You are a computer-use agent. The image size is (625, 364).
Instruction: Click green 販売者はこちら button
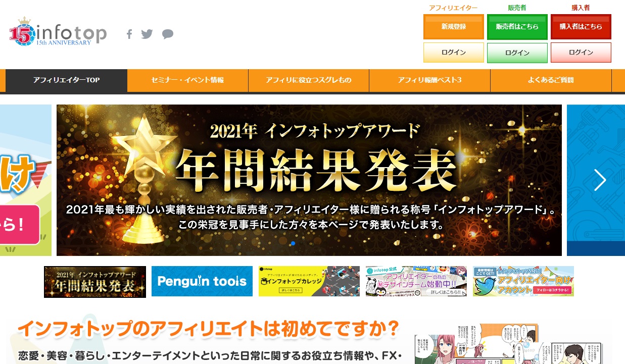click(x=517, y=27)
